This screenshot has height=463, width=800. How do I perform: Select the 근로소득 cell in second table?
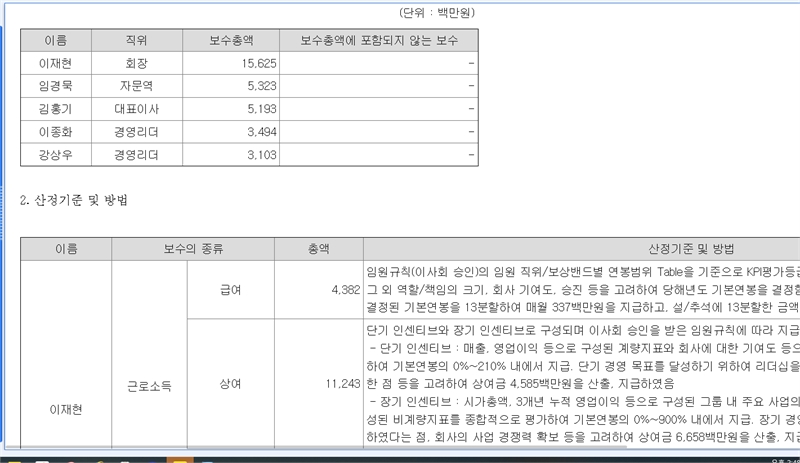(147, 383)
